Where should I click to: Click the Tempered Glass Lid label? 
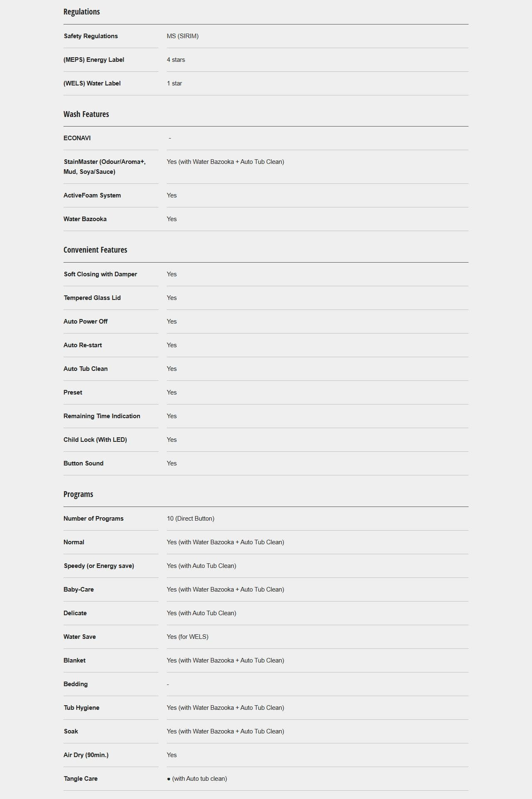(92, 298)
